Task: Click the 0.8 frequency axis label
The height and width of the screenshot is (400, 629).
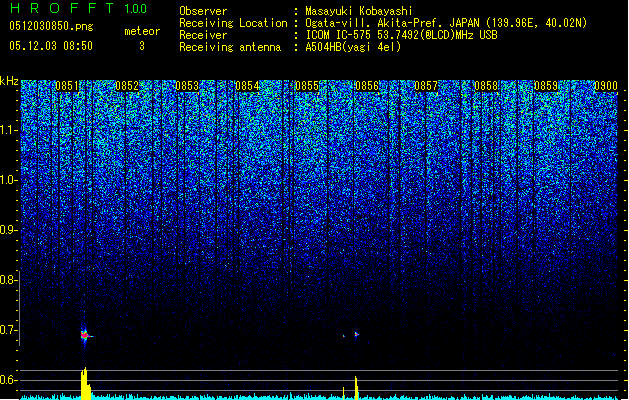Action: pos(8,280)
